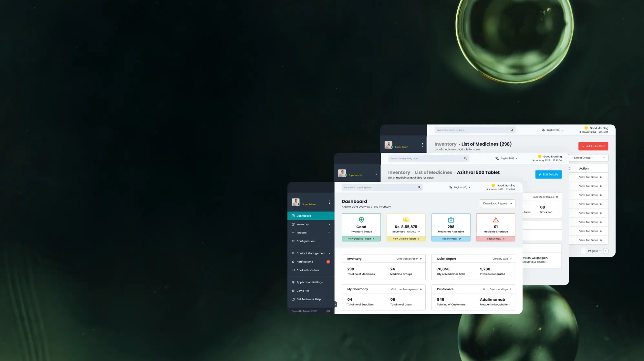Click the Inventory box icon in the sidebar
The image size is (644, 361).
[x=293, y=224]
